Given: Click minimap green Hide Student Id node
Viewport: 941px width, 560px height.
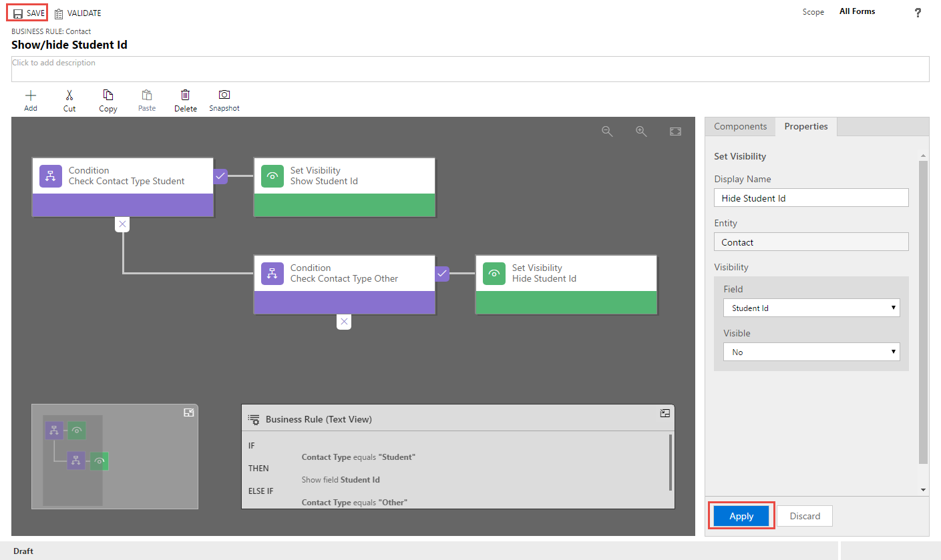Looking at the screenshot, I should tap(100, 461).
